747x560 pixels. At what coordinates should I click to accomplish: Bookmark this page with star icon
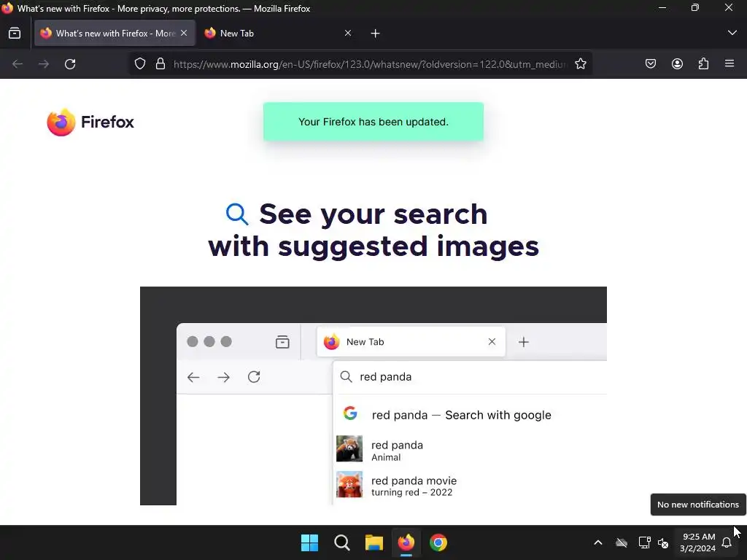point(580,64)
